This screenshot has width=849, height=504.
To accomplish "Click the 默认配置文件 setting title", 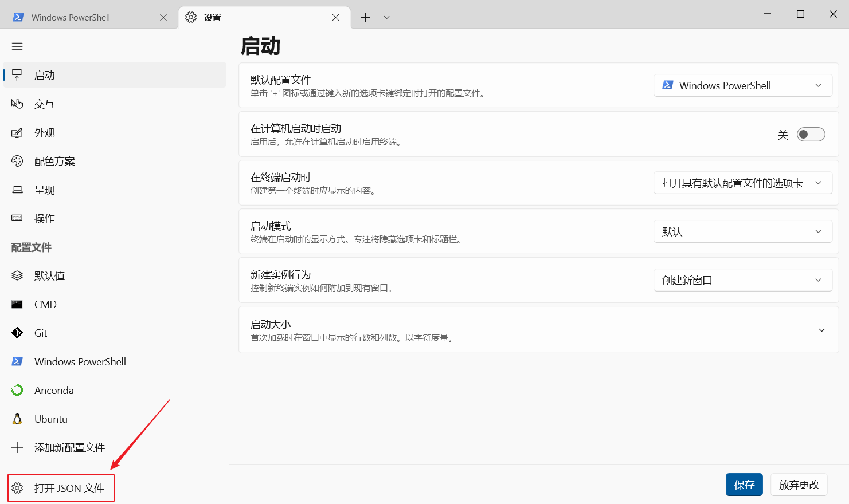I will coord(281,80).
